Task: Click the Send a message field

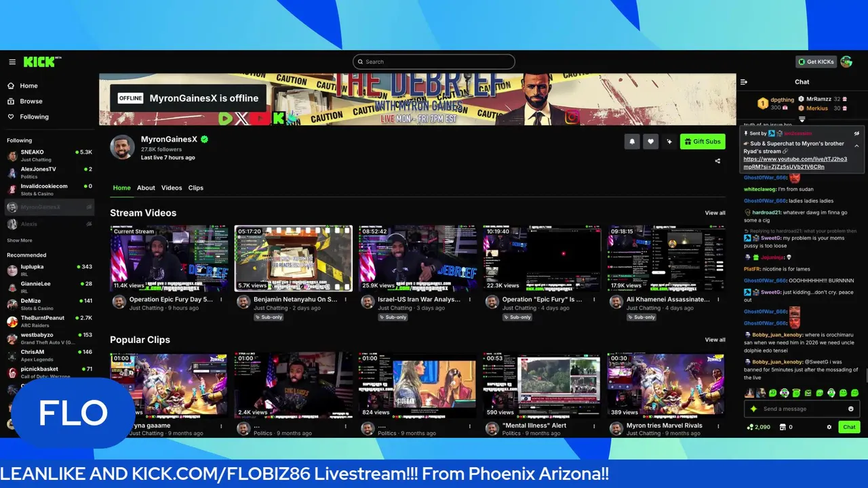Action: (802, 409)
